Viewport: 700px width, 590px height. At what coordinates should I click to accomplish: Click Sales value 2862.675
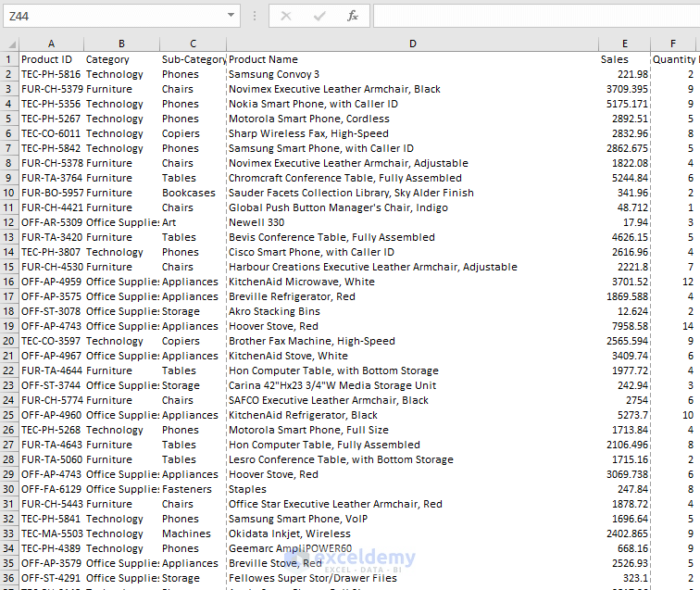pyautogui.click(x=625, y=148)
